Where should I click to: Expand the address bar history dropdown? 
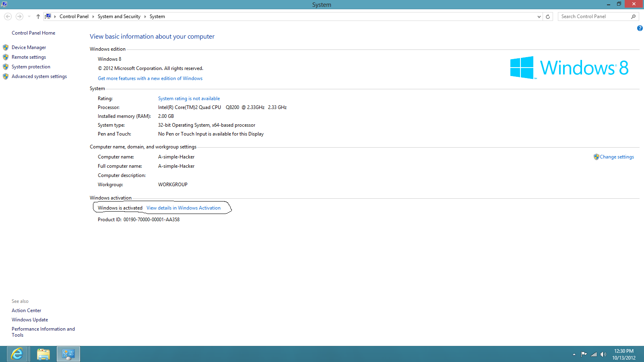pos(539,16)
